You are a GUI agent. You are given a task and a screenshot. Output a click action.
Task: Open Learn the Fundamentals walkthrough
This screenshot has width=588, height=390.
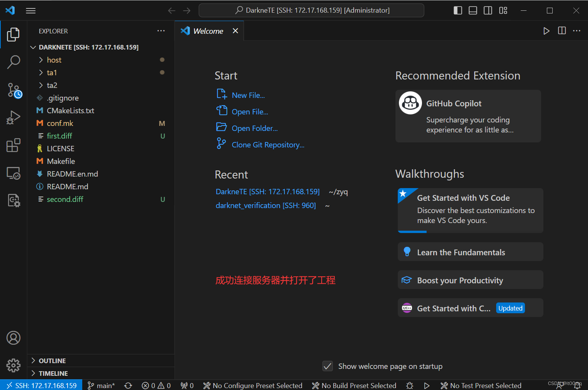click(470, 252)
